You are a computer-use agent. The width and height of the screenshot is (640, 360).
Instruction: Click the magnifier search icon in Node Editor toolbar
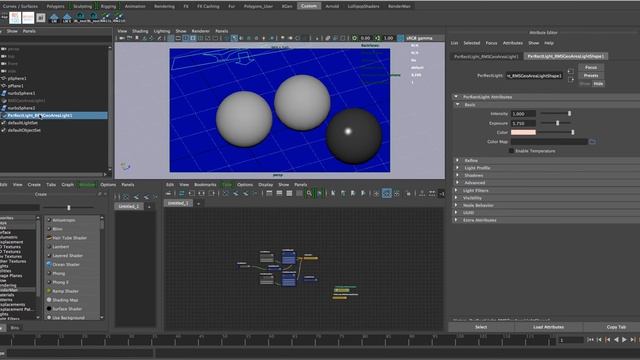(x=309, y=193)
